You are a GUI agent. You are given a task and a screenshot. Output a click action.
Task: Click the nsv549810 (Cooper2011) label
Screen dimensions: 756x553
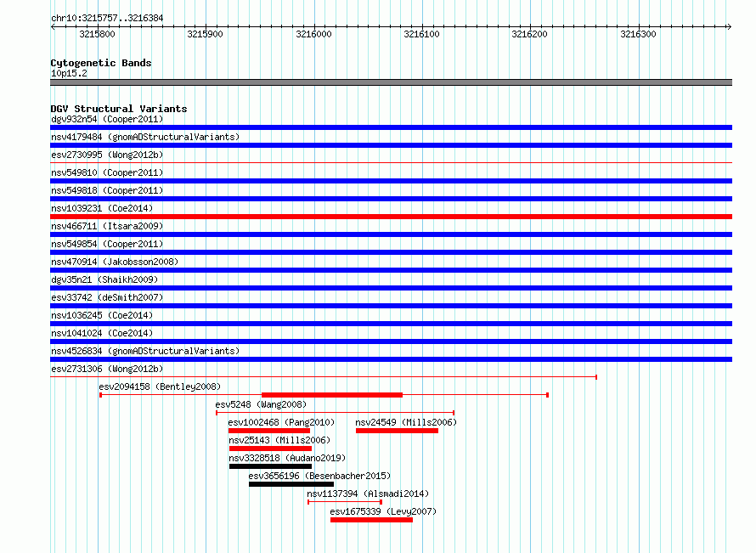pos(107,172)
